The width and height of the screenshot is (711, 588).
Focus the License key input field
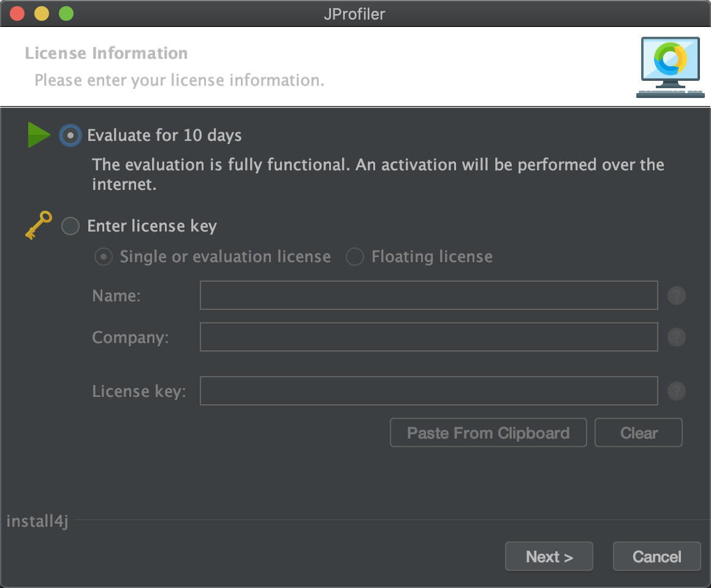[428, 391]
